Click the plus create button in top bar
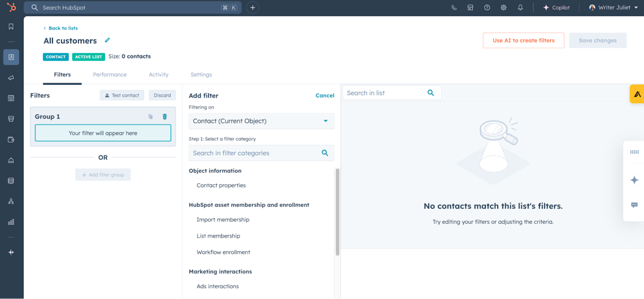644x299 pixels. coord(253,7)
